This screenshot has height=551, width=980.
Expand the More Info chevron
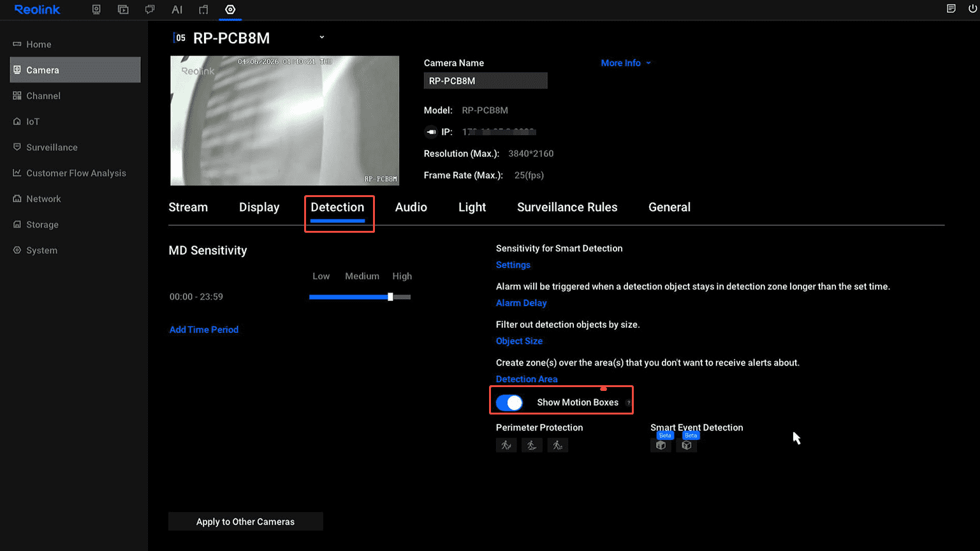(x=648, y=63)
